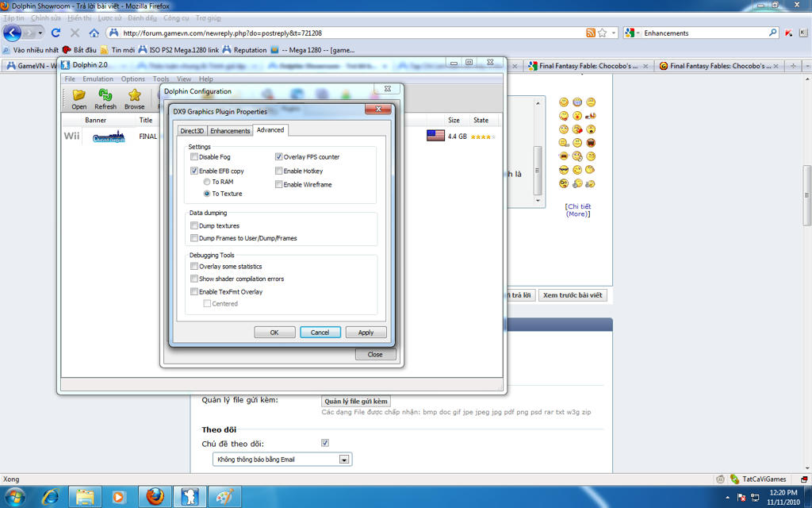Click the Action Center flag tray icon
The height and width of the screenshot is (508, 812).
[741, 497]
